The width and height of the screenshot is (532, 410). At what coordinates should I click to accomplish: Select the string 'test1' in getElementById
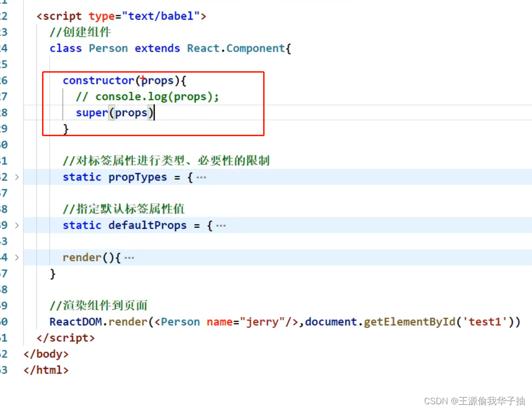[485, 322]
